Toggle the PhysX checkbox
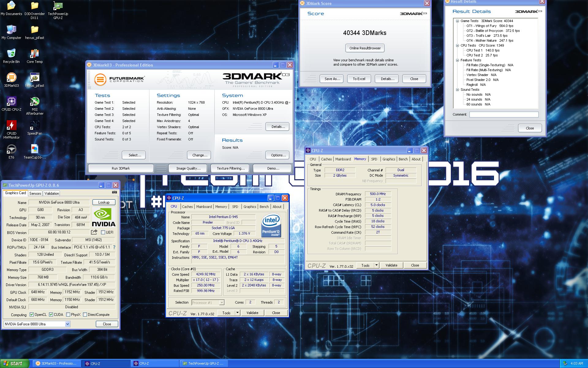Viewport: 588px width, 368px height. coord(68,315)
